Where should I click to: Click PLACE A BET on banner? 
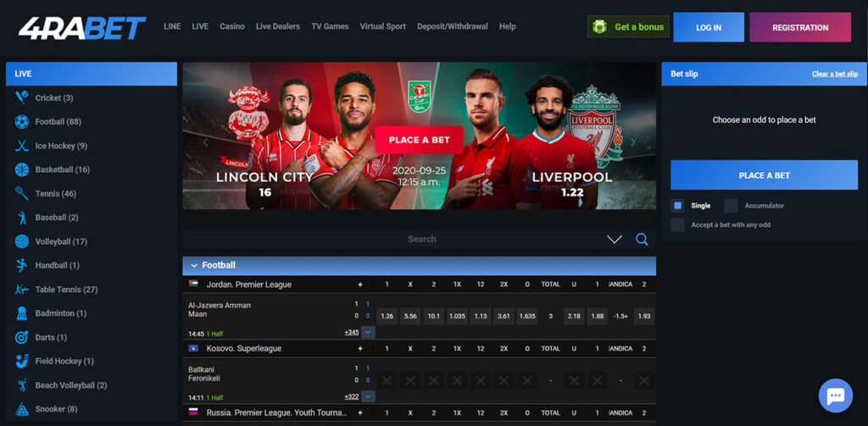click(x=419, y=140)
